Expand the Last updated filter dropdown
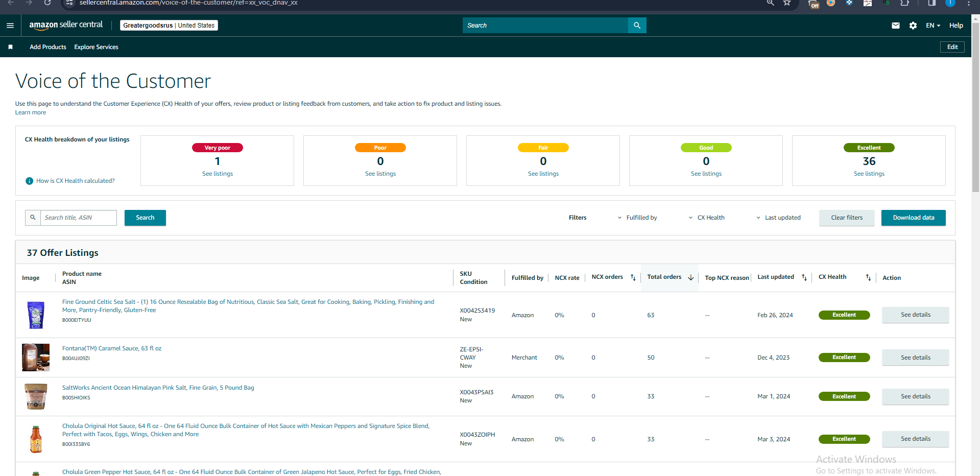The height and width of the screenshot is (476, 980). point(778,218)
